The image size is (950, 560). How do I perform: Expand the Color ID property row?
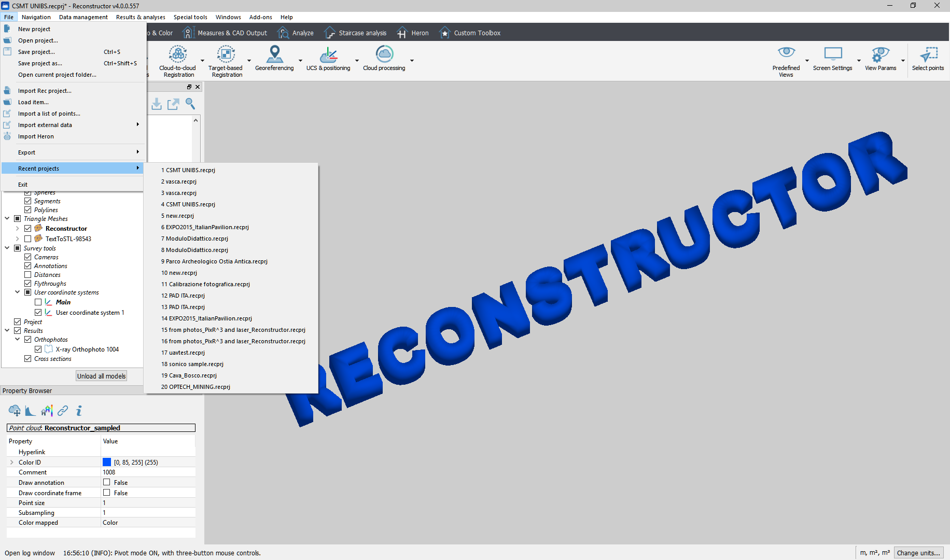[12, 462]
